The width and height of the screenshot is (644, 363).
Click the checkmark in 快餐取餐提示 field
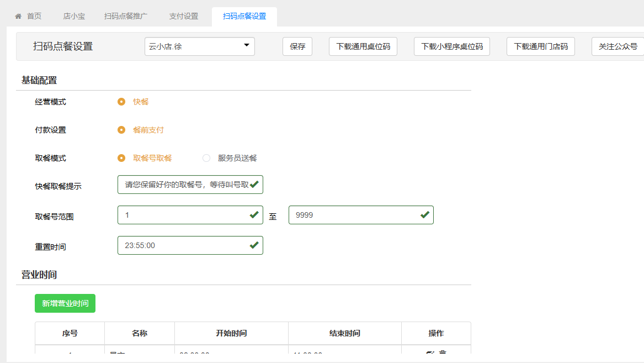click(x=254, y=184)
